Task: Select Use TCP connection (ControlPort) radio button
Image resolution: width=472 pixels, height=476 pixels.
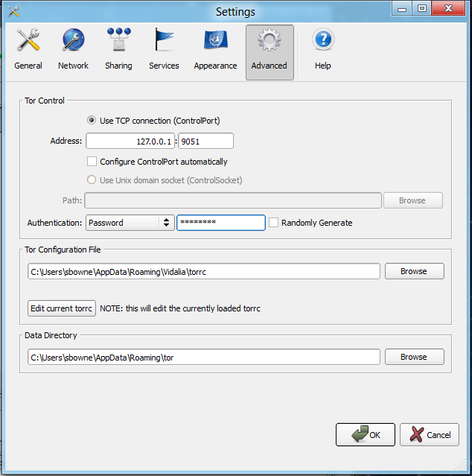Action: [x=92, y=120]
